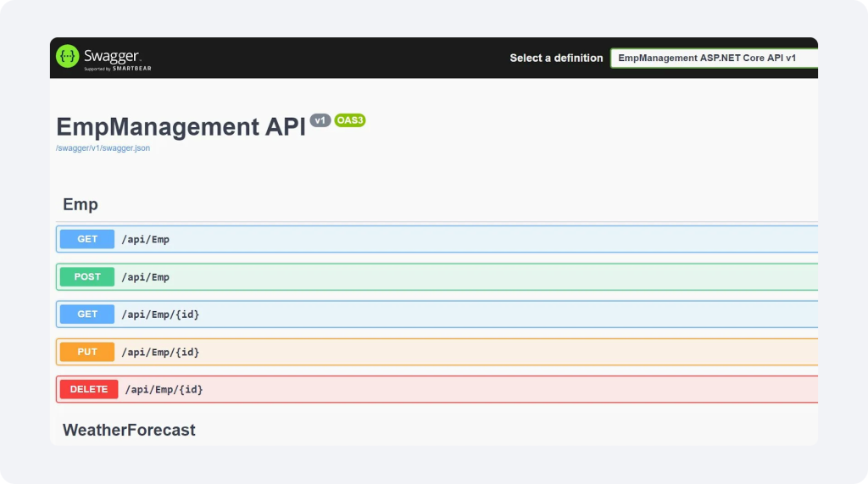Click the Swagger green logo icon
868x484 pixels.
[68, 57]
